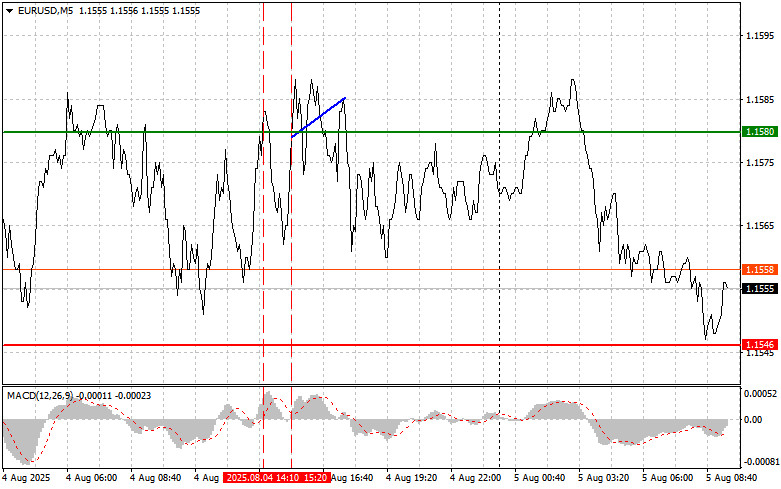The image size is (781, 489).
Task: Click the 5 Aug 08:40 time axis label
Action: 731,478
